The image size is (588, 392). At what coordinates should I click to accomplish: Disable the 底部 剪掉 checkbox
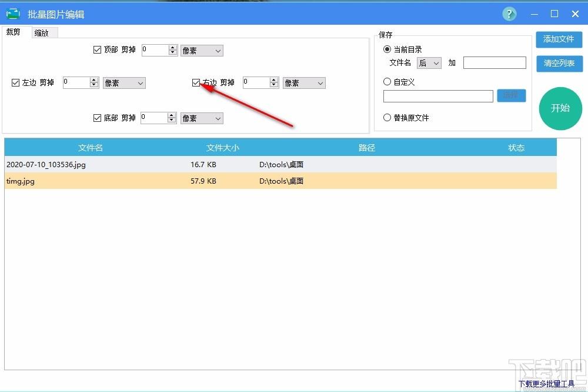click(x=98, y=118)
